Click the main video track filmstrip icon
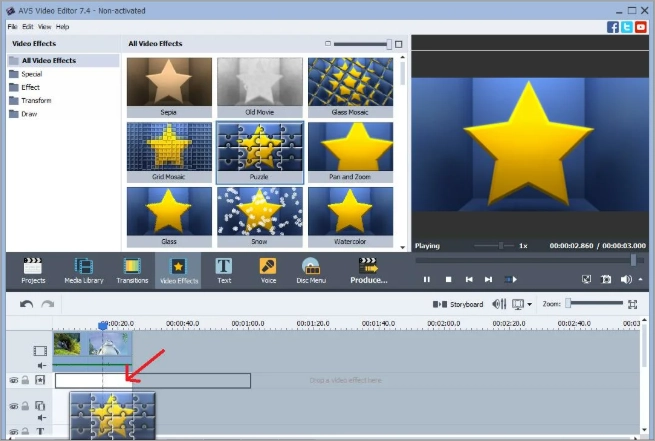Image resolution: width=655 pixels, height=441 pixels. coord(41,351)
